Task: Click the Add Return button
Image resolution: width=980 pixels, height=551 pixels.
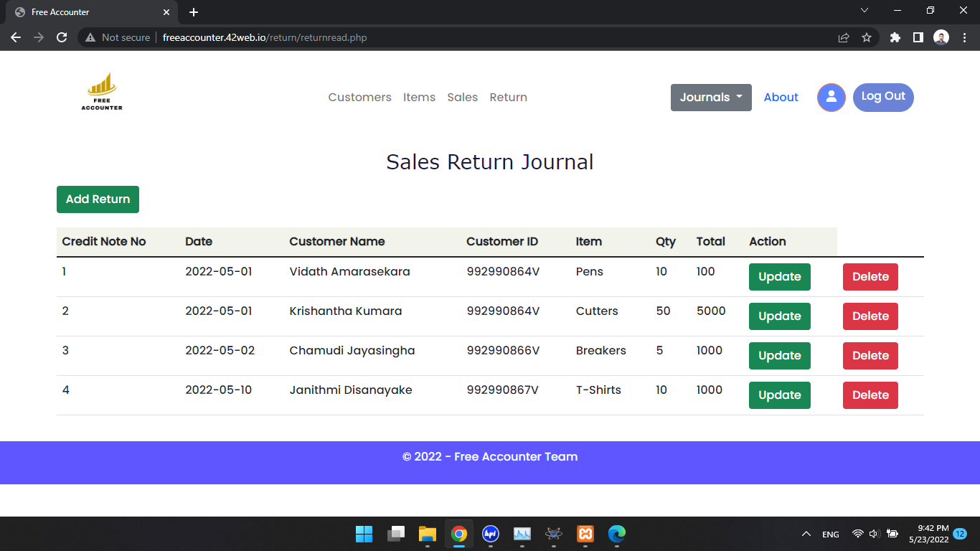Action: click(98, 199)
